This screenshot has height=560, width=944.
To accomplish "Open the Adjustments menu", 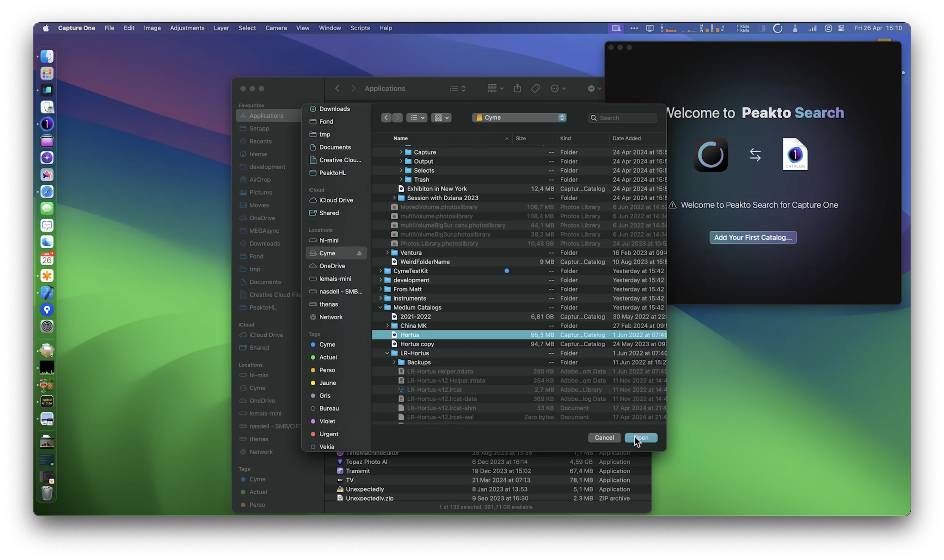I will (x=187, y=28).
